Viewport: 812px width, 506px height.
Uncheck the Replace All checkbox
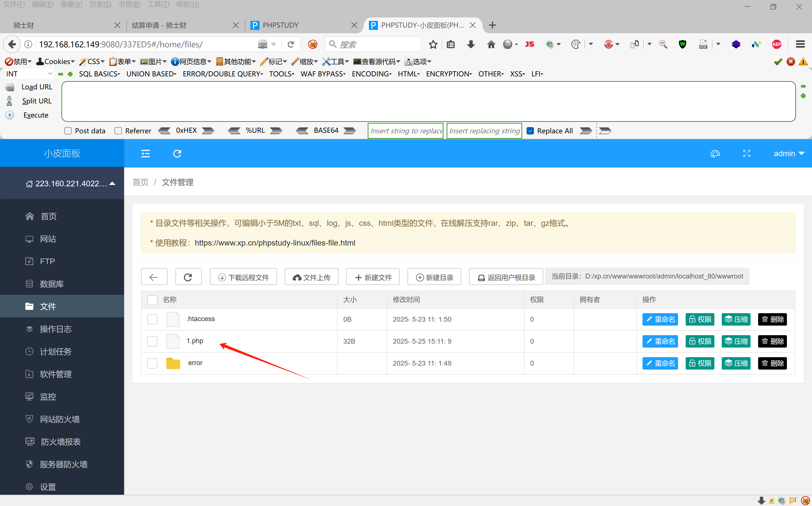click(530, 131)
